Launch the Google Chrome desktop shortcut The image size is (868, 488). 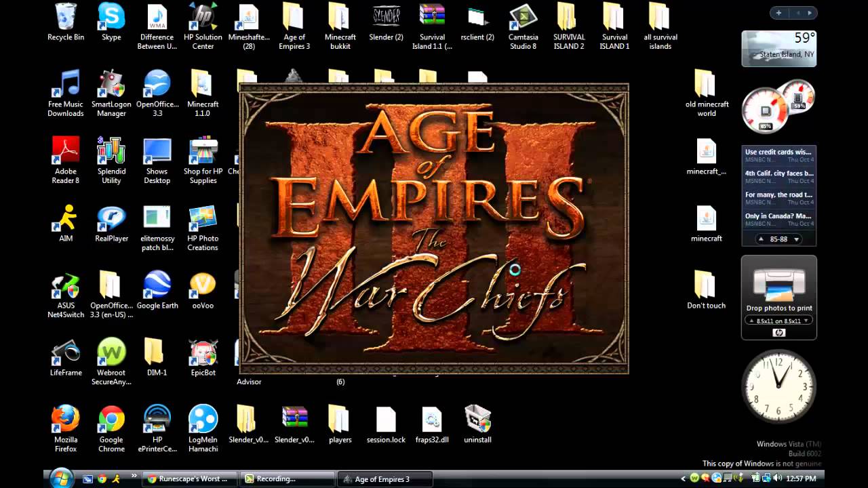coord(111,429)
